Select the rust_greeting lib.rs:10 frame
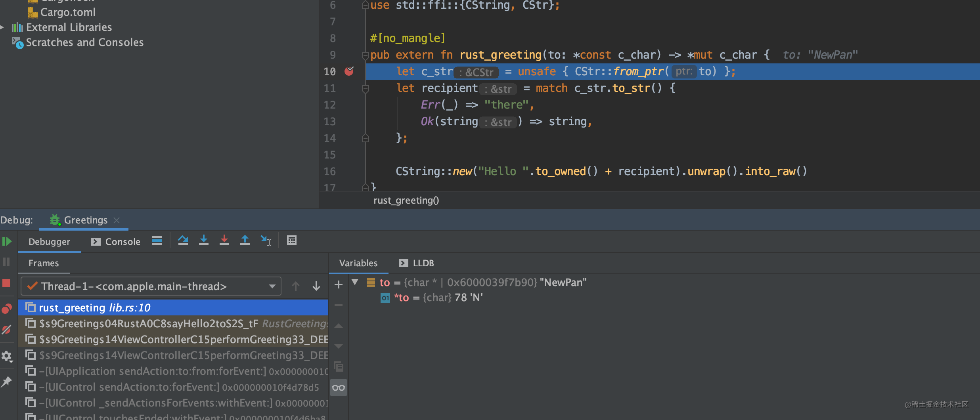The image size is (980, 420). pyautogui.click(x=173, y=307)
